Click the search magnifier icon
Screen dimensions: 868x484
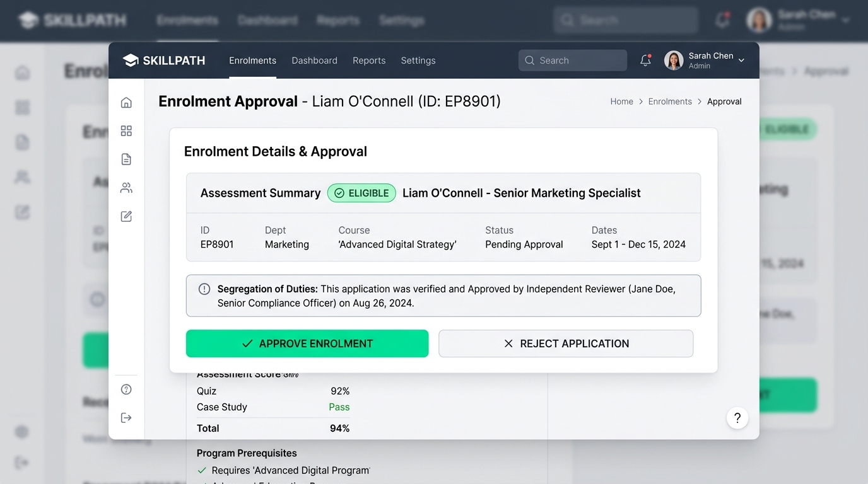coord(530,60)
